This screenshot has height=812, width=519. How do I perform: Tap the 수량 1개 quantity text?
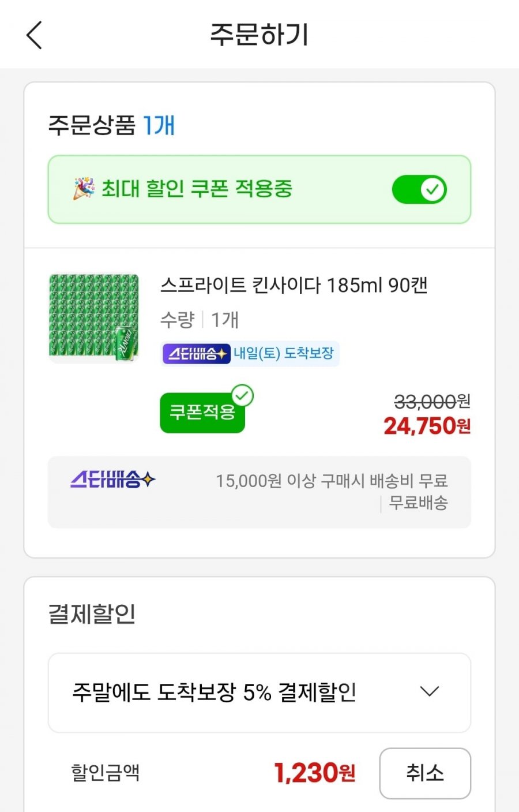(x=199, y=319)
